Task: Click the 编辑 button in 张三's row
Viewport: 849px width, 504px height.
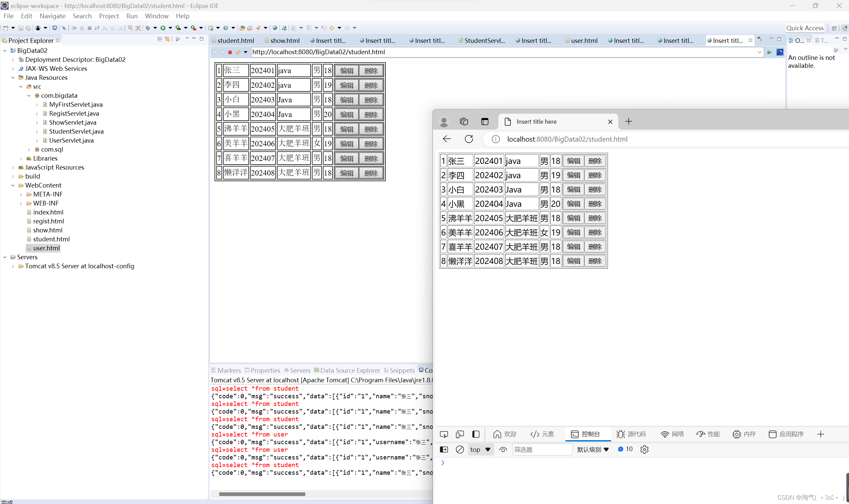Action: [573, 161]
